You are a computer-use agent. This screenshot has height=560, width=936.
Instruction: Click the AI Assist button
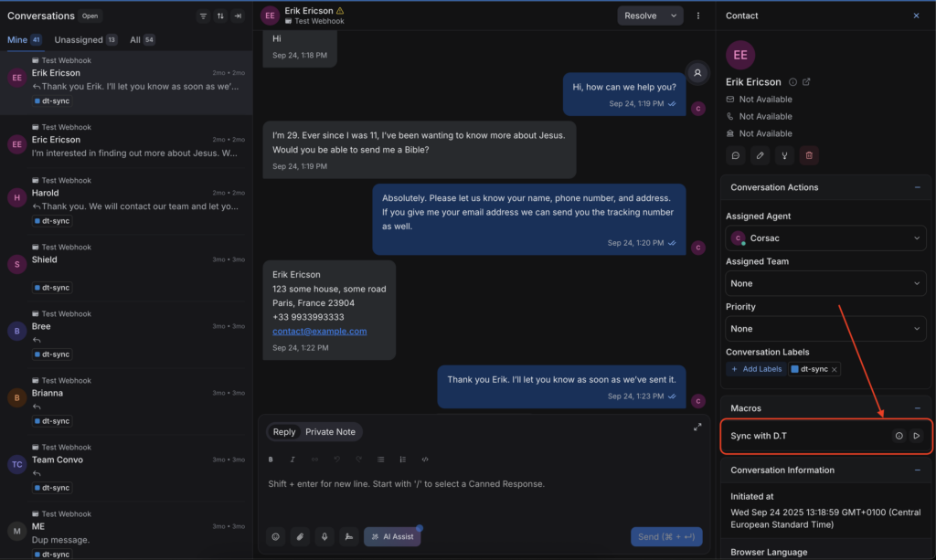392,536
